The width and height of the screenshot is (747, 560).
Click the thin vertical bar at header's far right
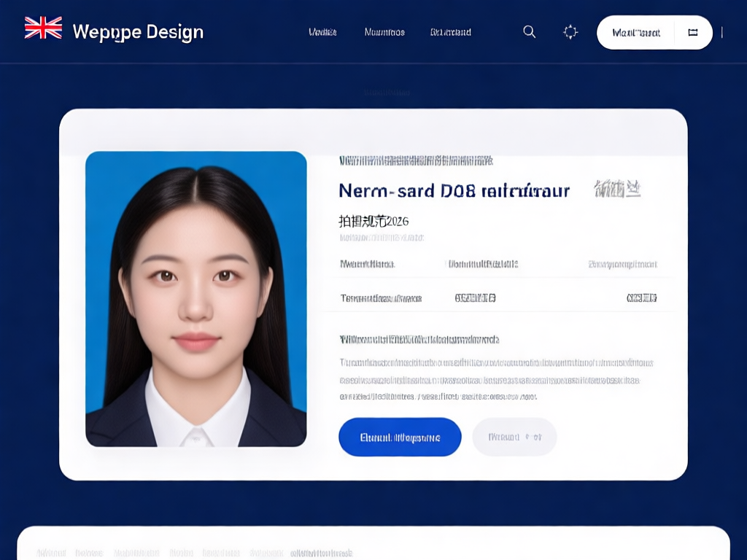(x=722, y=32)
